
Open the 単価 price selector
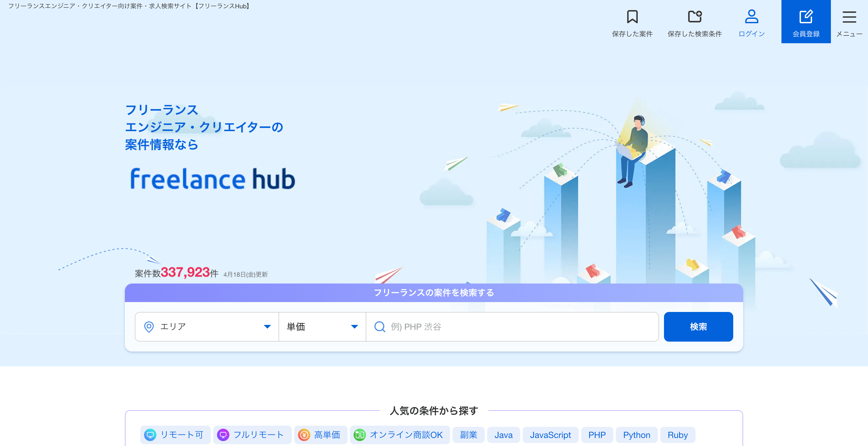(x=322, y=326)
